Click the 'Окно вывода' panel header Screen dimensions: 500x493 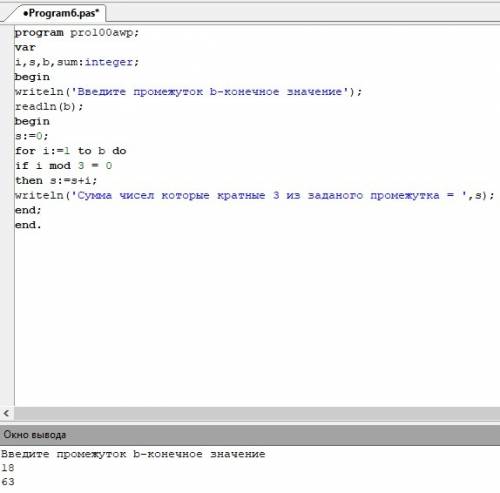coord(250,435)
